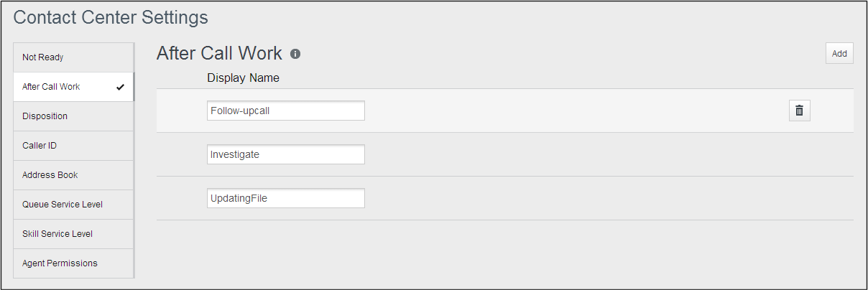Click the After Call Work section heading
Viewport: 868px width, 290px height.
[x=221, y=54]
